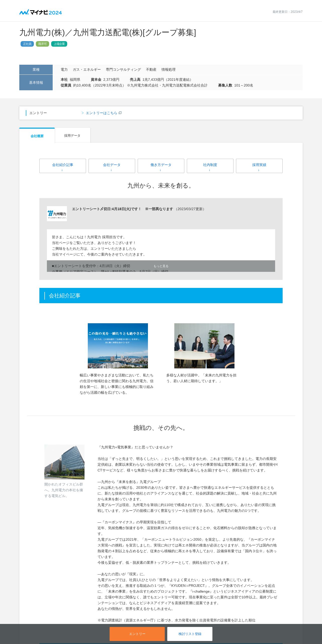
Task: Jump to 社内制度 section
Action: click(210, 166)
